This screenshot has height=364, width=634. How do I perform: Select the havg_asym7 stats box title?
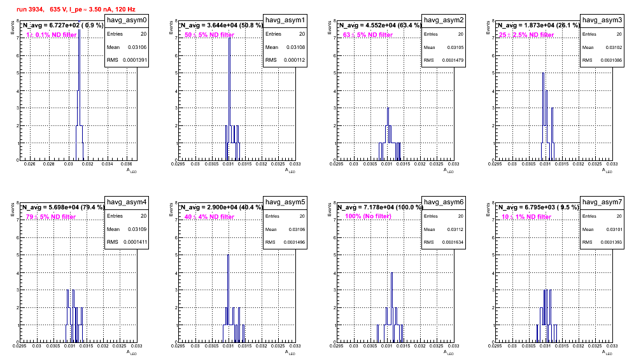pyautogui.click(x=602, y=202)
